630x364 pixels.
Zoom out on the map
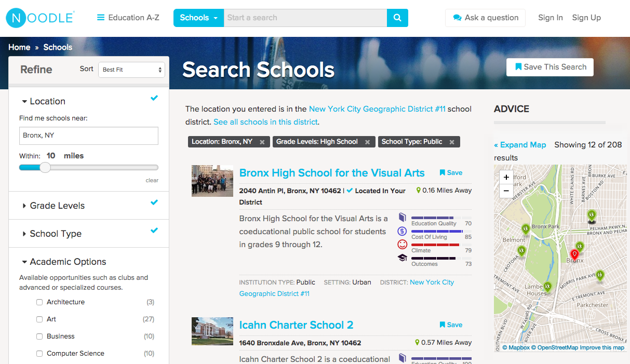point(506,191)
